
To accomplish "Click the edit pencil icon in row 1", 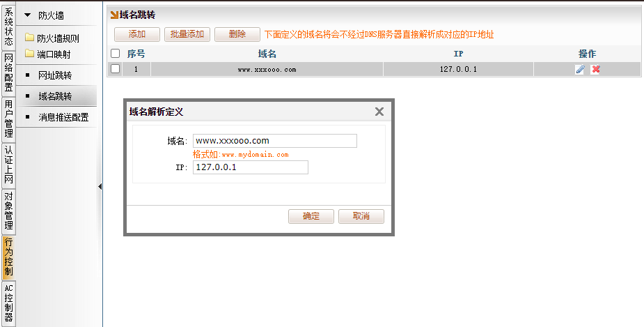I will [x=579, y=69].
